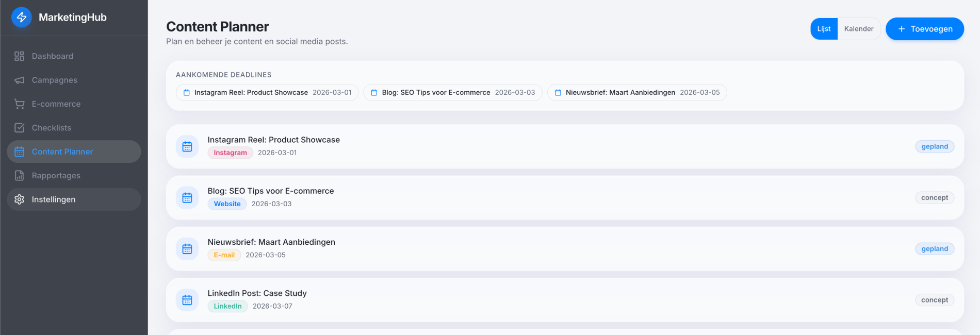980x335 pixels.
Task: Click the Instagram Reel deadline chip
Action: [267, 93]
